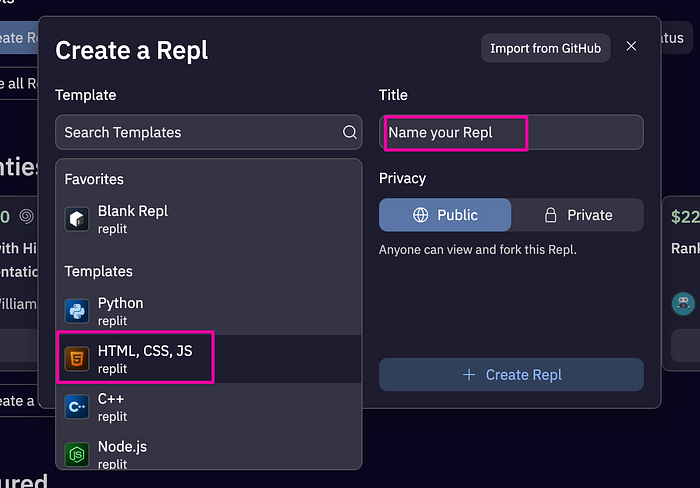Click the Node.js hexagon icon
The height and width of the screenshot is (488, 700).
tap(77, 455)
